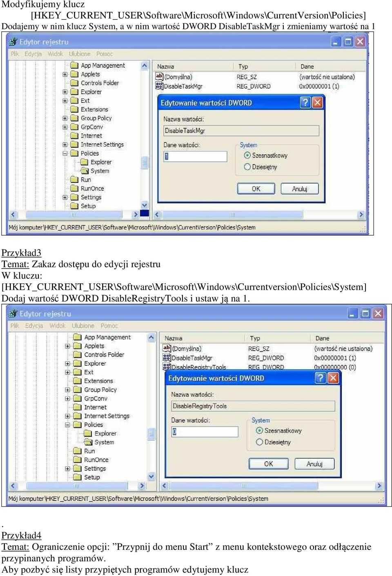Click the regedit title icon of the upper Edytor rejestru

(x=13, y=42)
